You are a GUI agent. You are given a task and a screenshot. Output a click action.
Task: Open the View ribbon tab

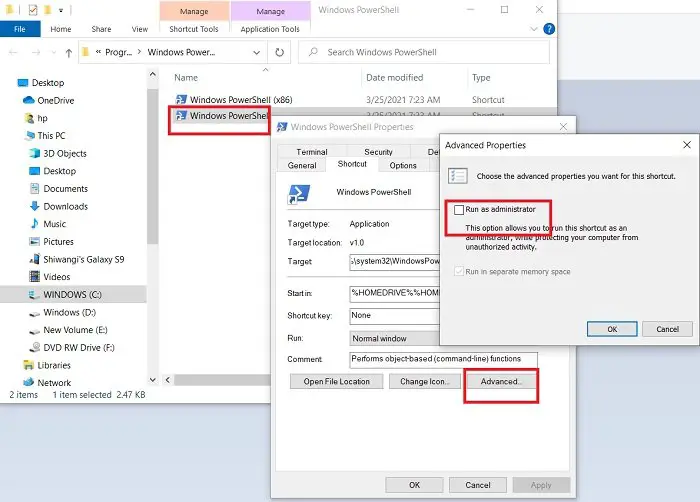(140, 29)
